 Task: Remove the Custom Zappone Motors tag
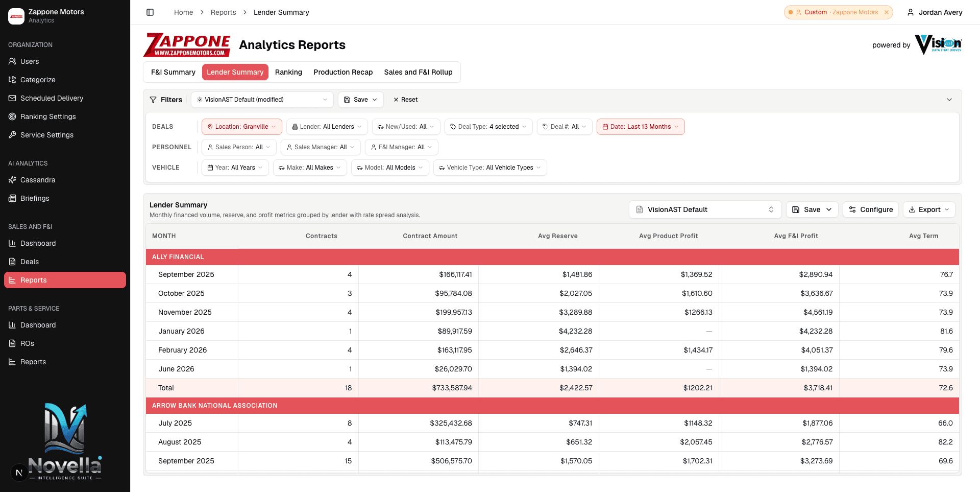[x=887, y=12]
